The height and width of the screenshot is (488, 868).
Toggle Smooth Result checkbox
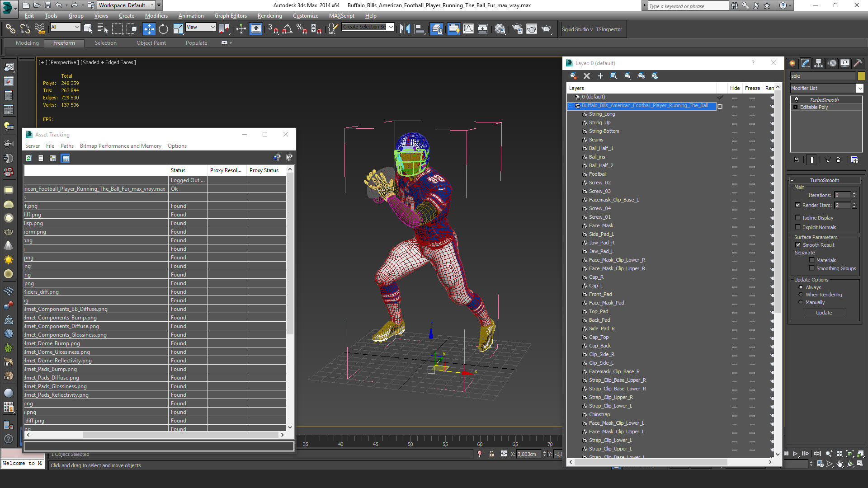(x=798, y=245)
